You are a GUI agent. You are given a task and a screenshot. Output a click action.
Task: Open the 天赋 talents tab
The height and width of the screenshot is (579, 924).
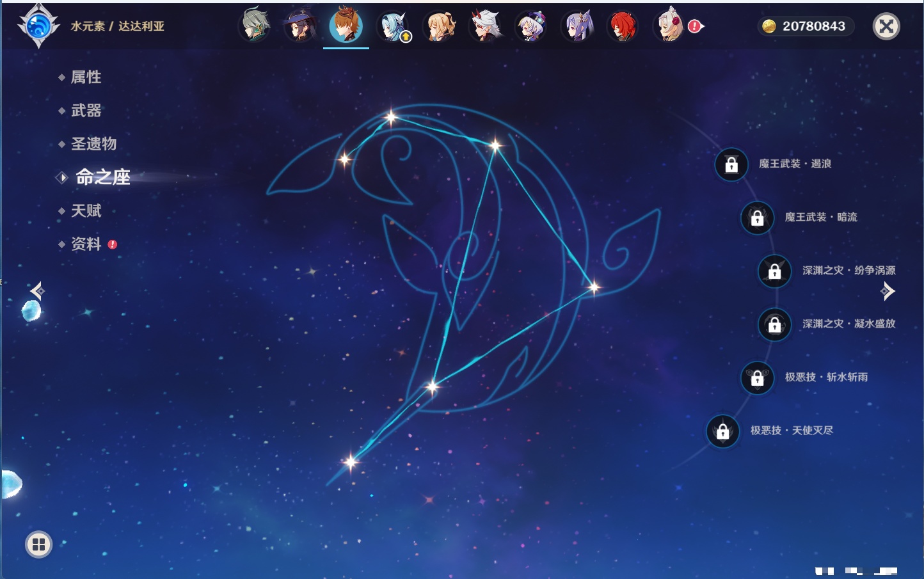pos(86,211)
